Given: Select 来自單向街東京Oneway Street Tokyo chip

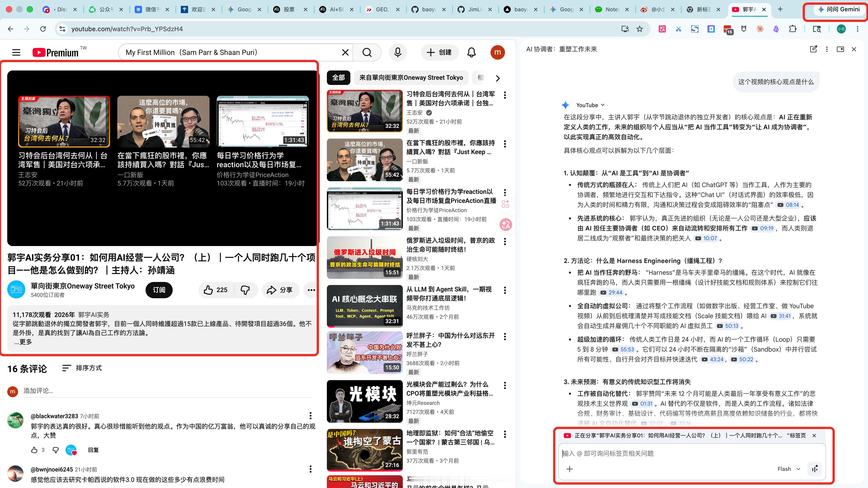Looking at the screenshot, I should pyautogui.click(x=411, y=78).
